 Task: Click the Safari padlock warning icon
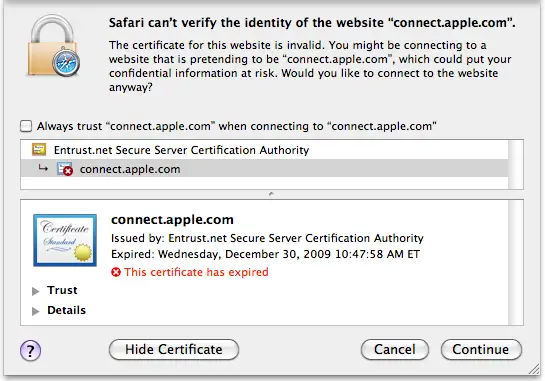[x=53, y=45]
